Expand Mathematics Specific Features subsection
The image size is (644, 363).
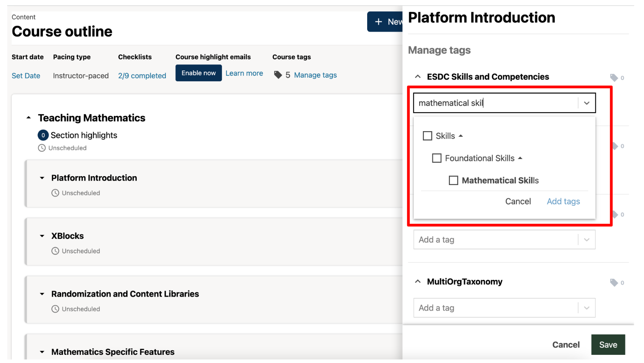point(42,352)
